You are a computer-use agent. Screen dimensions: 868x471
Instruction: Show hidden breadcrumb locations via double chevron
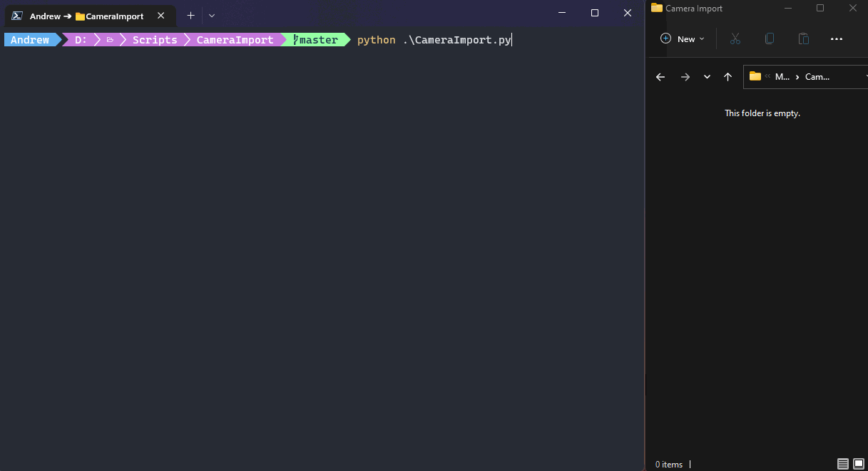767,76
